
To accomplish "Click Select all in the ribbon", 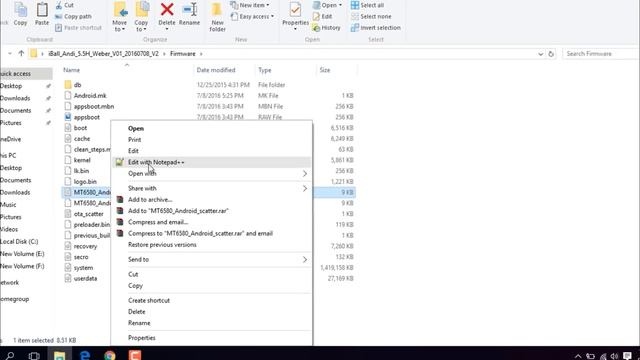I will [367, 5].
